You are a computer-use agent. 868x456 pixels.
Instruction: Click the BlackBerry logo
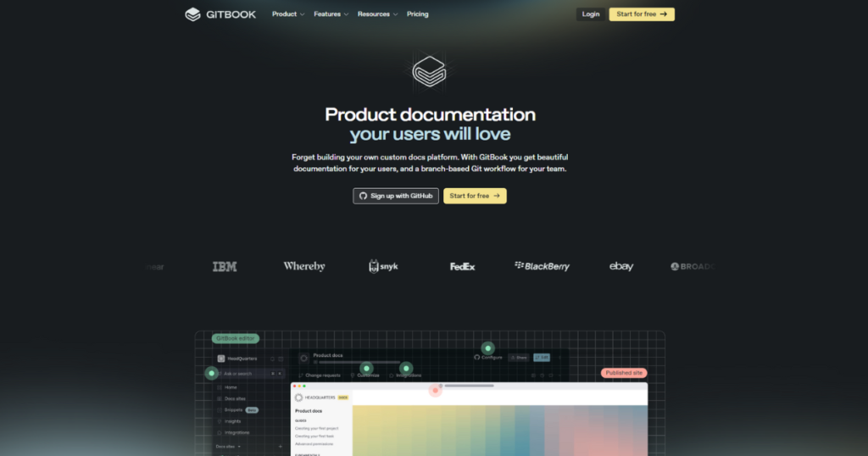[x=542, y=266]
